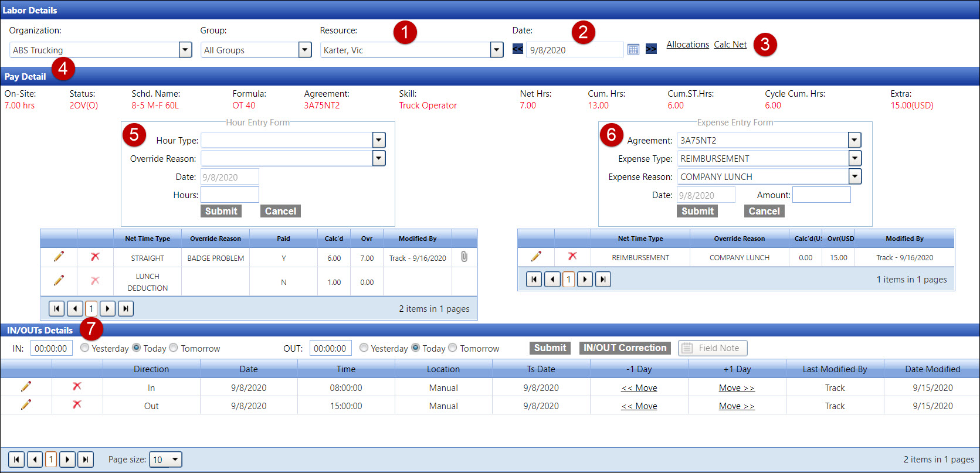Choose Tomorrow for the IN time

[174, 348]
